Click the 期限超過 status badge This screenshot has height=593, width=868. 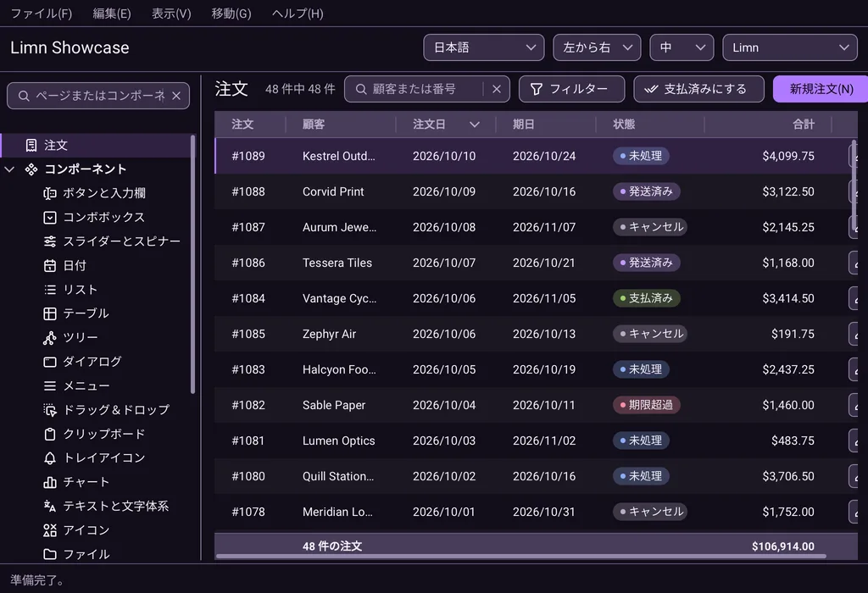click(x=646, y=406)
